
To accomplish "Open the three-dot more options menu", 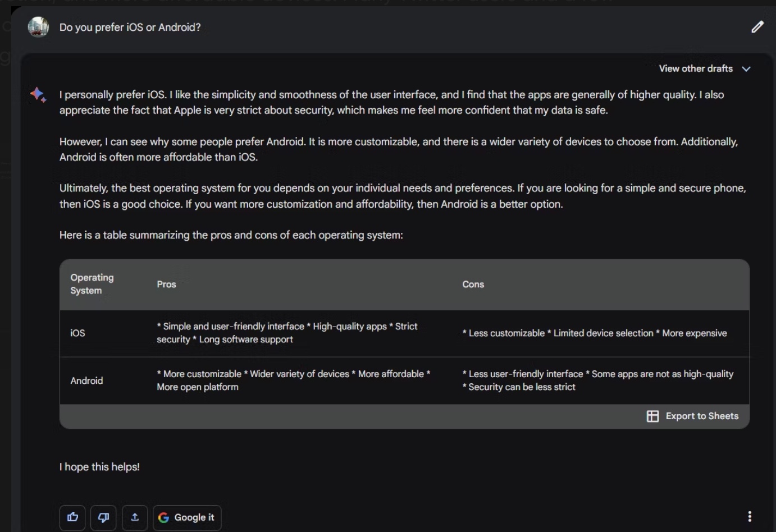I will pyautogui.click(x=750, y=516).
